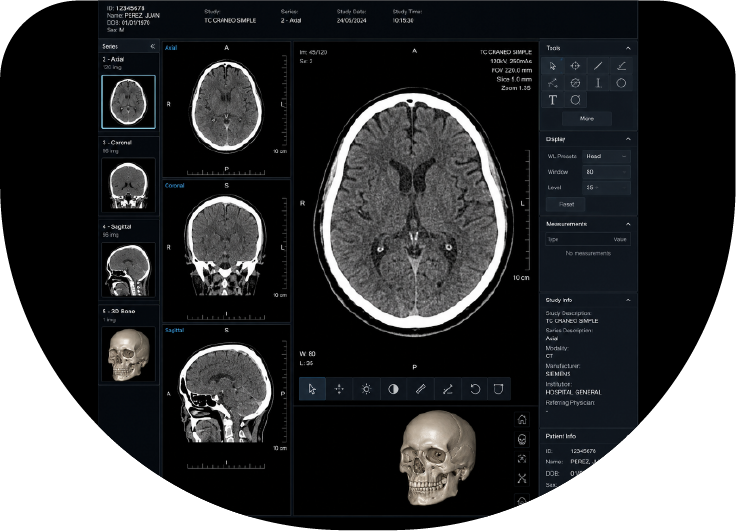Select the 2 - Axial series thumbnail
Viewport: 736px width, 531px height.
128,101
